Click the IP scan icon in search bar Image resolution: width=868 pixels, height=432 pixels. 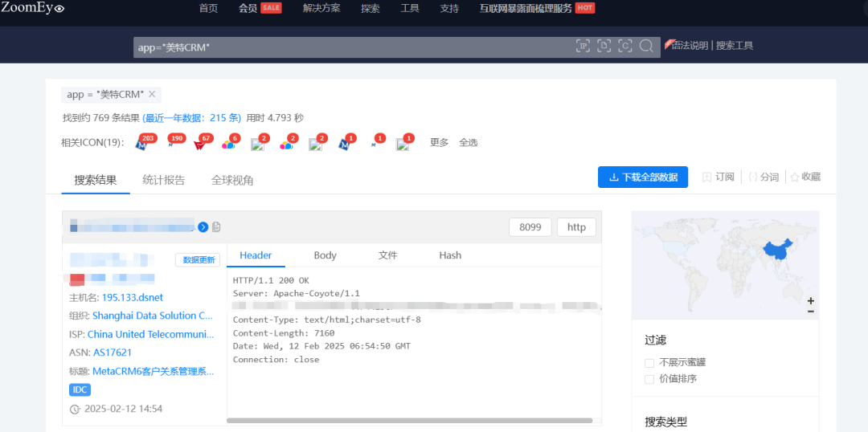click(583, 46)
